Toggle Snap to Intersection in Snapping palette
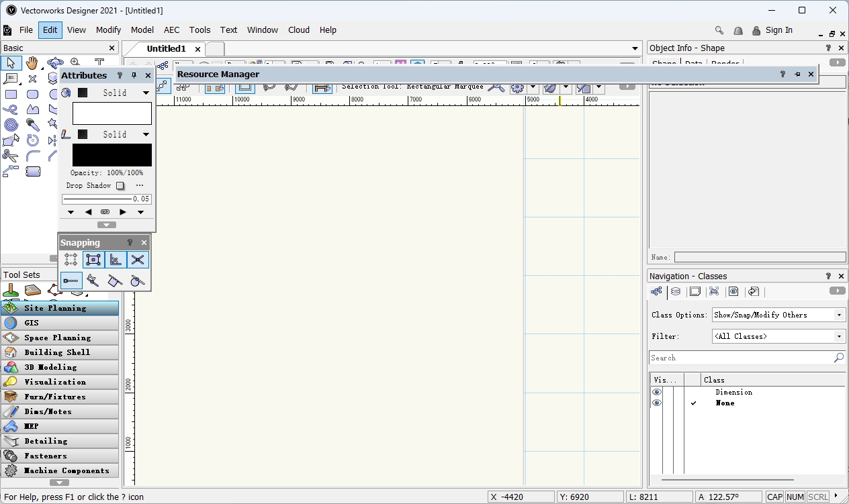The image size is (849, 504). [138, 260]
